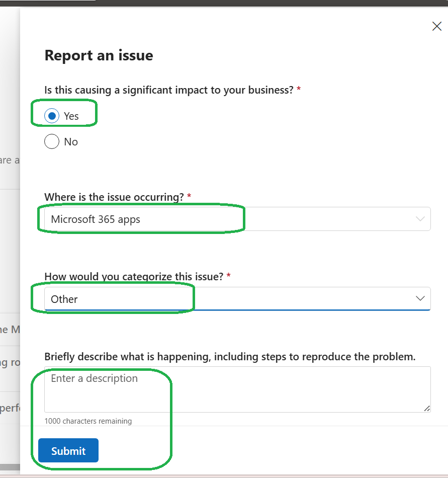Click the 'How would you categorize this issue?' label

[134, 277]
